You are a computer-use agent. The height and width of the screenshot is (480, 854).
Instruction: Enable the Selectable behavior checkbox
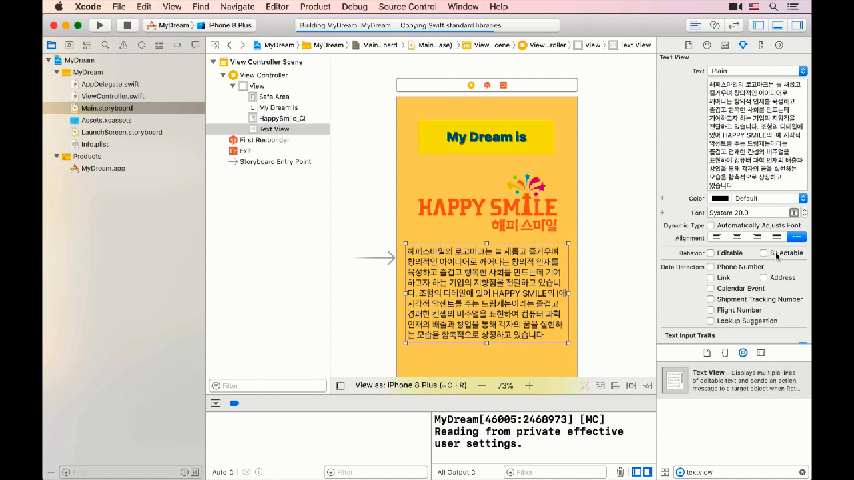tap(764, 253)
